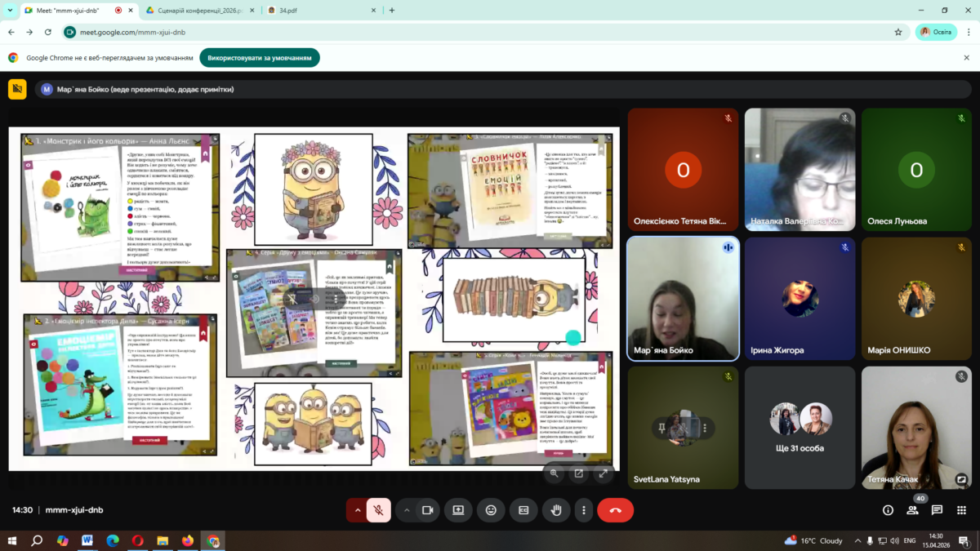Raise hand in the meeting
Image resolution: width=980 pixels, height=551 pixels.
click(x=556, y=510)
